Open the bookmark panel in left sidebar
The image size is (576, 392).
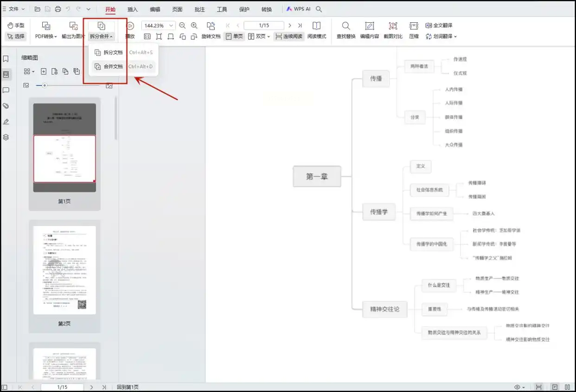(6, 59)
